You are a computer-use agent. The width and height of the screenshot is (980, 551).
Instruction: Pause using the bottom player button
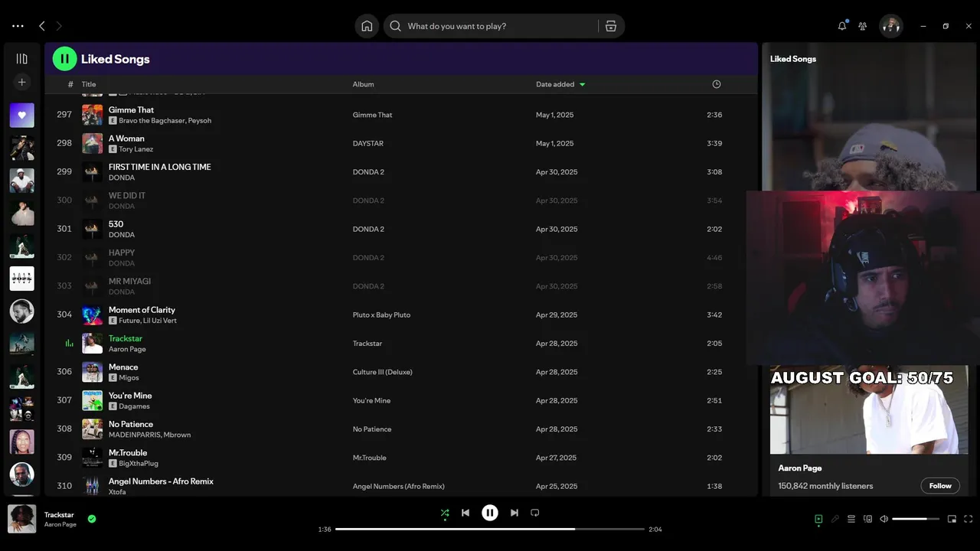click(x=490, y=513)
